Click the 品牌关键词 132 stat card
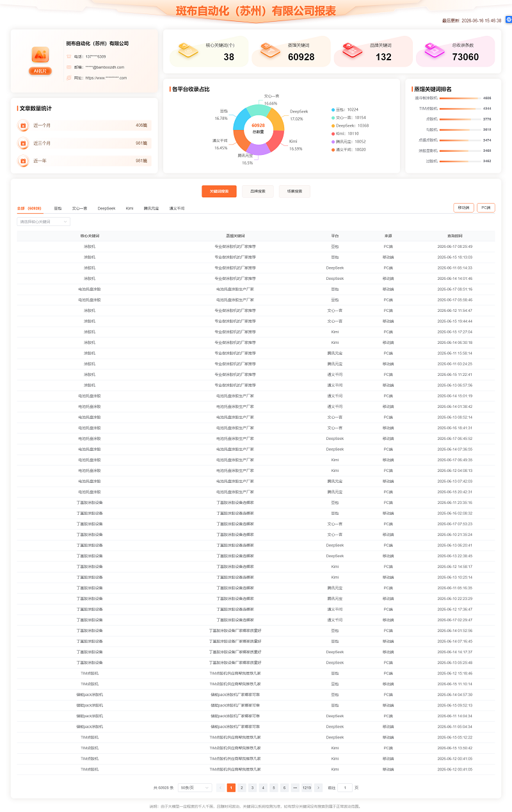The height and width of the screenshot is (812, 512). [x=373, y=51]
